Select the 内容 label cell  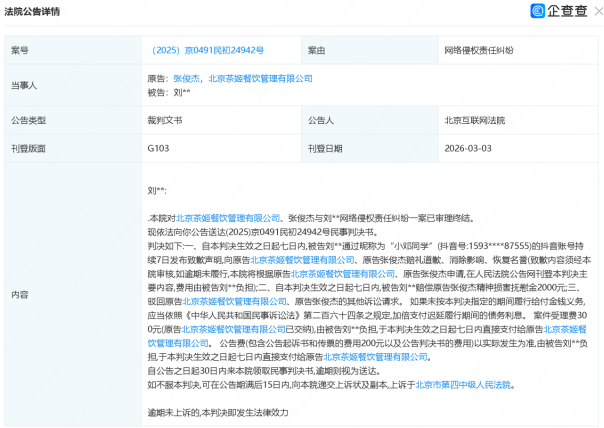click(73, 295)
